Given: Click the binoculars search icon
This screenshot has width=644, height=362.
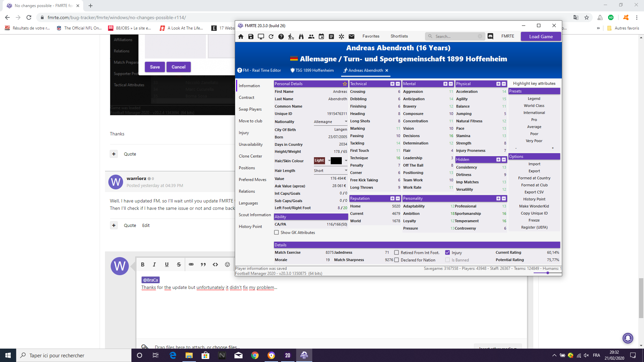Looking at the screenshot, I should (301, 37).
